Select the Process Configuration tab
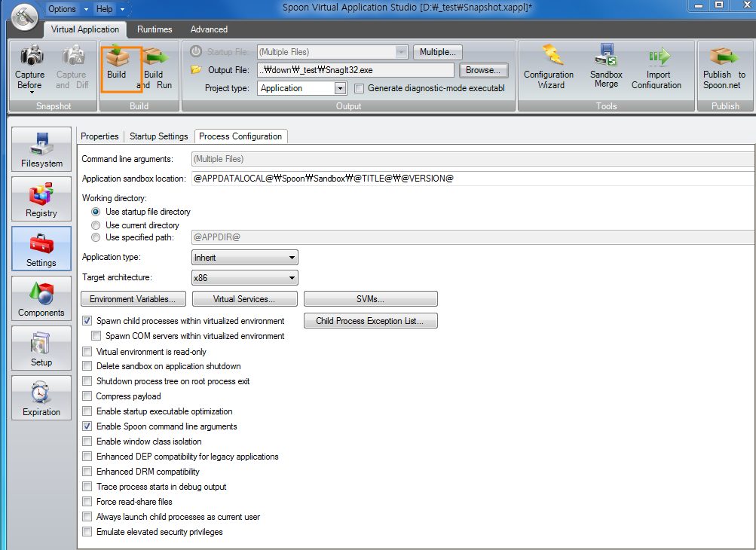756x550 pixels. (240, 136)
